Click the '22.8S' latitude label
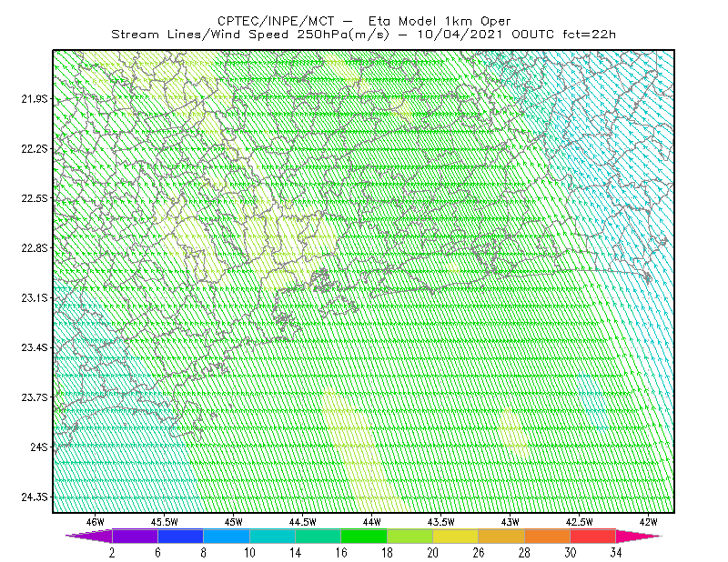This screenshot has width=728, height=562. pyautogui.click(x=35, y=248)
